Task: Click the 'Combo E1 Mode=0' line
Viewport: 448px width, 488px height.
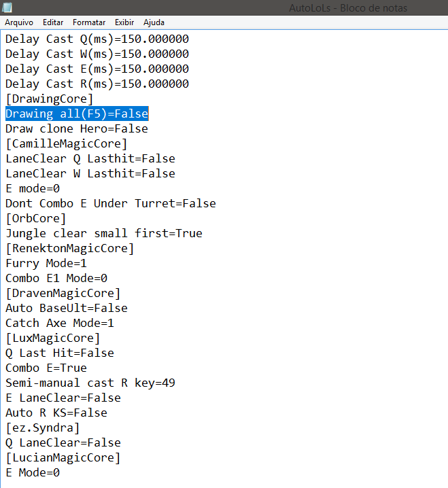Action: tap(56, 278)
